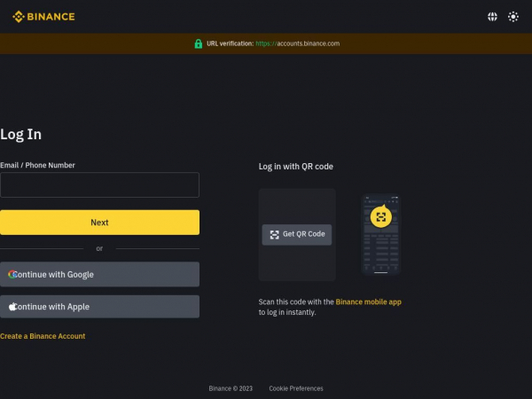Image resolution: width=532 pixels, height=399 pixels.
Task: Click the Log In heading
Action: [20, 135]
